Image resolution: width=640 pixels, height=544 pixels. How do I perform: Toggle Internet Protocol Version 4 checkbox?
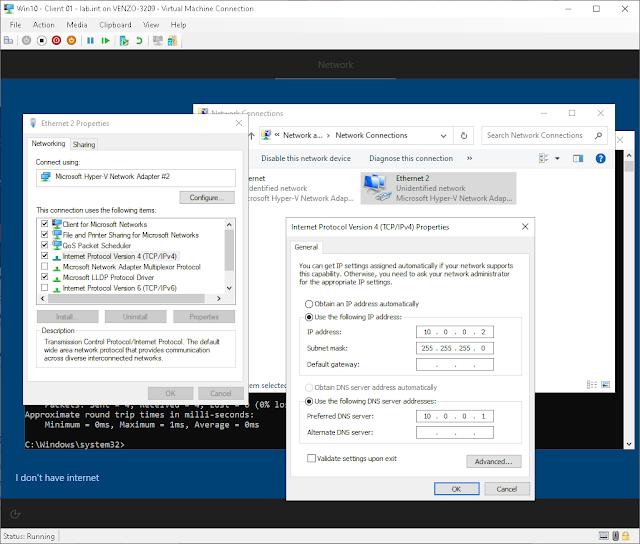(44, 255)
